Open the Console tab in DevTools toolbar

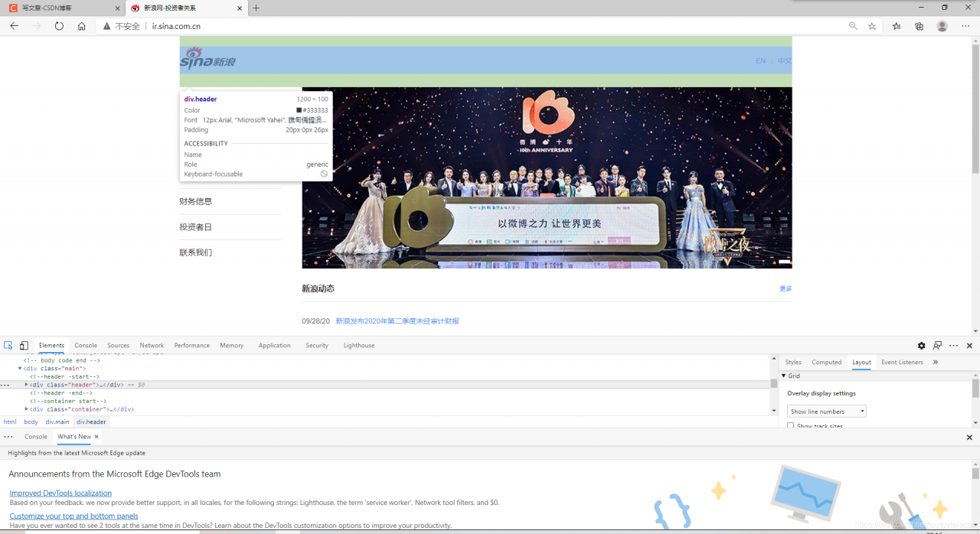click(x=86, y=346)
